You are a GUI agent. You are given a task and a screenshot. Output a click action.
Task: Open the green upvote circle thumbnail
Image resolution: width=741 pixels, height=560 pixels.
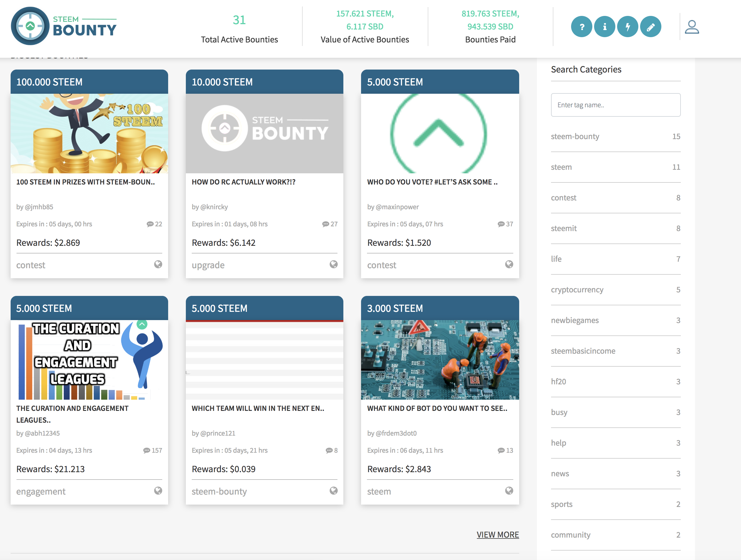(440, 133)
